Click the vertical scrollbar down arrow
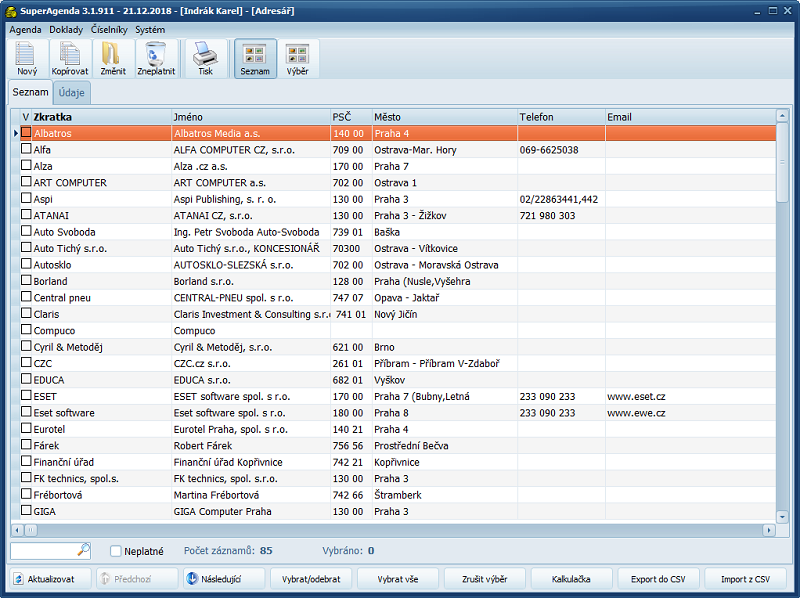 (782, 517)
